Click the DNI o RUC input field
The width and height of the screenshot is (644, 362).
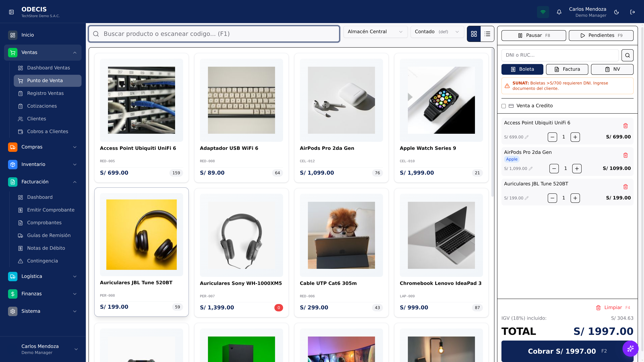coord(560,55)
